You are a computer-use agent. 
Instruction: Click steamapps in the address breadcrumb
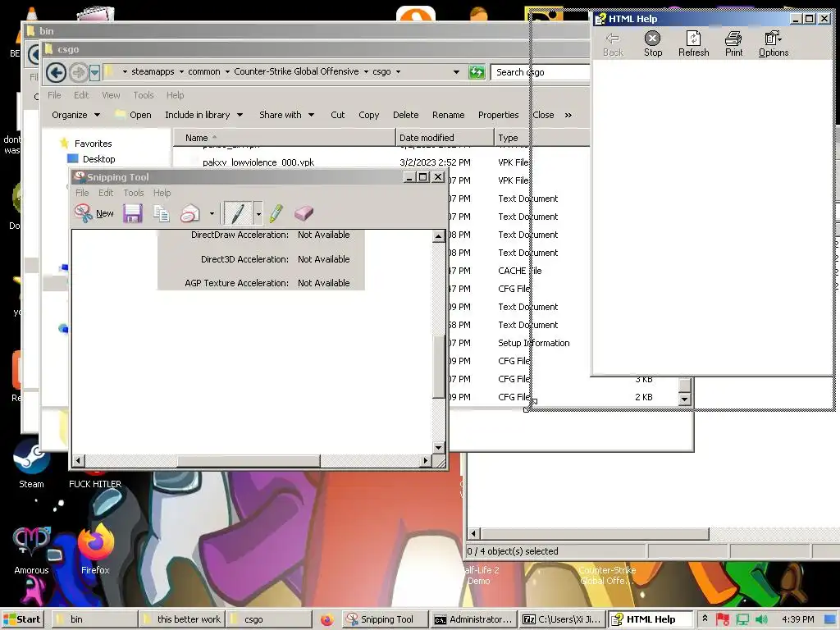point(153,71)
